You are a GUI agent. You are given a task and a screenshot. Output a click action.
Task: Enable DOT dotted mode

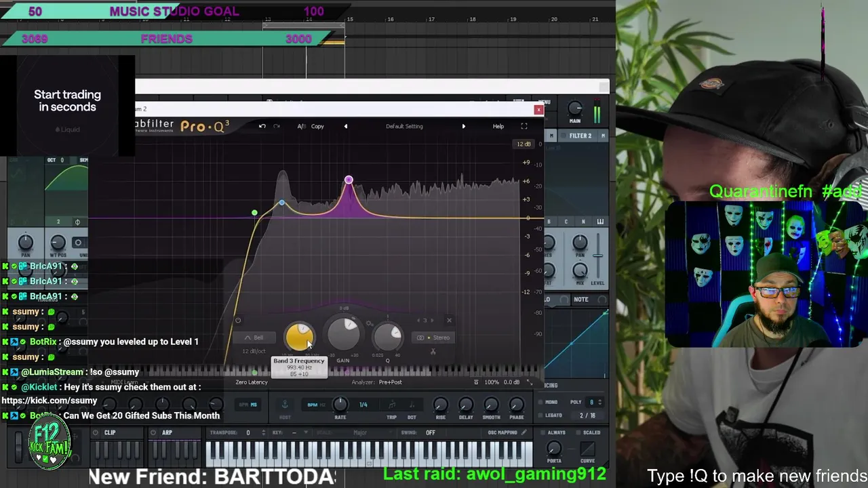click(x=412, y=405)
